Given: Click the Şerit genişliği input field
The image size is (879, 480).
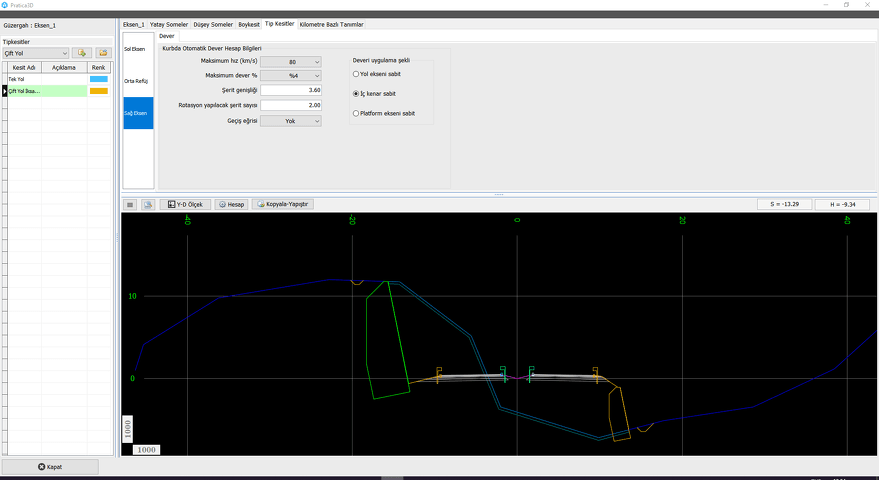Looking at the screenshot, I should (291, 90).
